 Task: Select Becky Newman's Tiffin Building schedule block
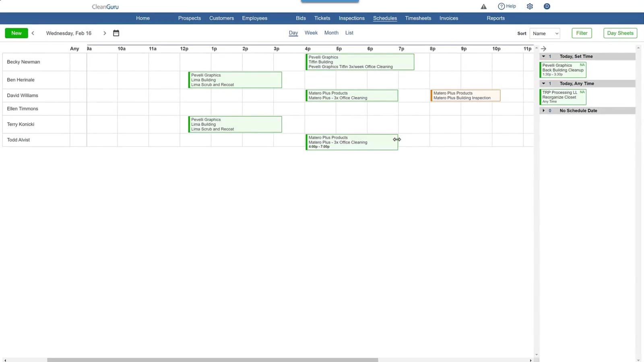[360, 62]
